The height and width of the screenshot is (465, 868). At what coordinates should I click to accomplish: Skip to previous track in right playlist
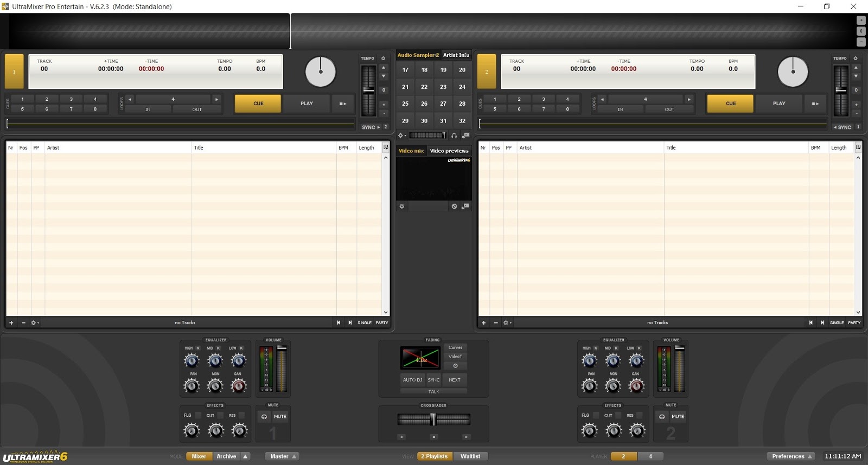(x=811, y=322)
